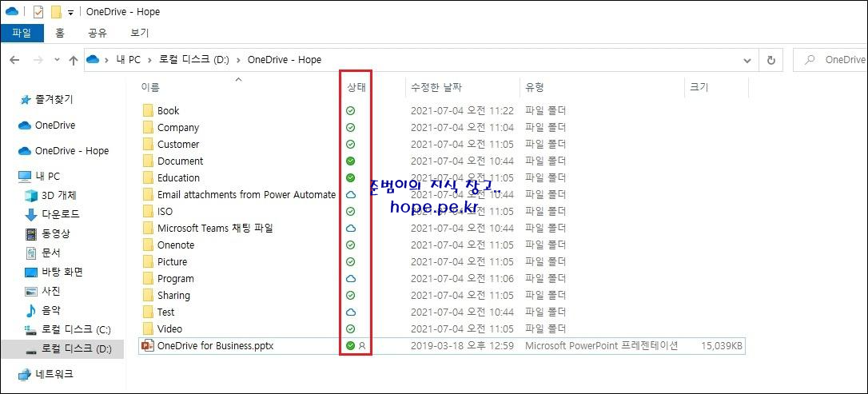Click the Sharing folder icon
The height and width of the screenshot is (394, 868).
pyautogui.click(x=148, y=295)
